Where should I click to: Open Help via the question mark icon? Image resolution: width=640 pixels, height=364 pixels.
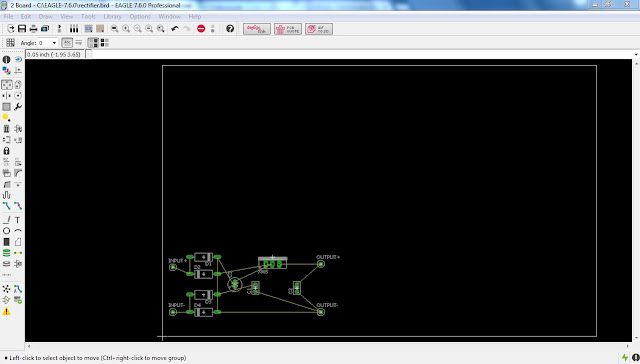[x=230, y=29]
